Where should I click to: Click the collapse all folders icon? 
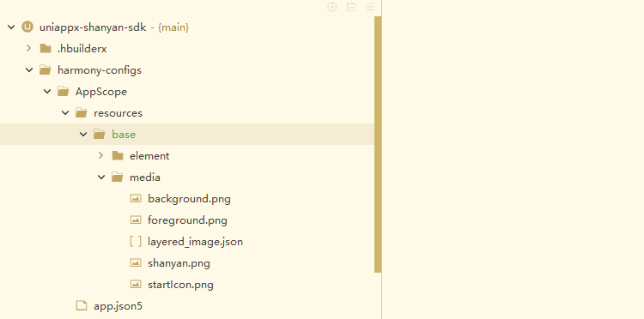(x=351, y=7)
